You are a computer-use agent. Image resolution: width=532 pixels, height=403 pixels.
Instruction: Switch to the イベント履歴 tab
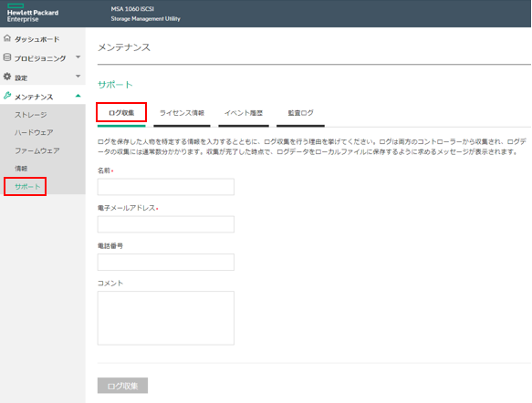coord(244,113)
